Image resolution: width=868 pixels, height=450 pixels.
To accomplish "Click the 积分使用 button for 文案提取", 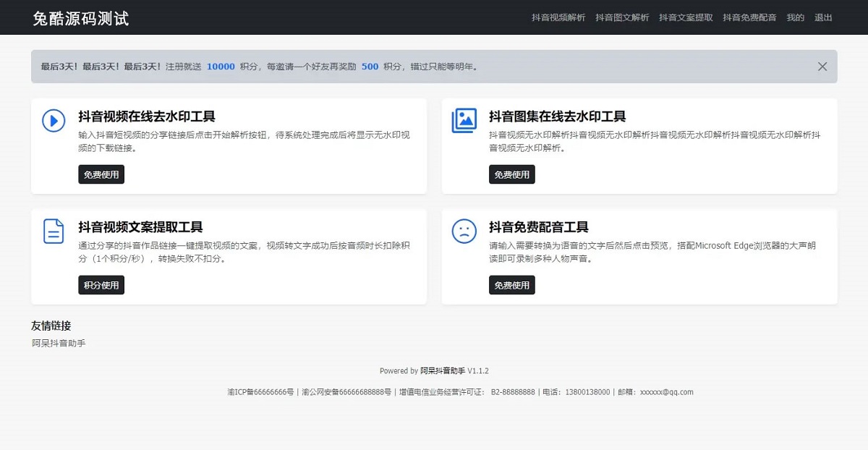I will [x=101, y=285].
